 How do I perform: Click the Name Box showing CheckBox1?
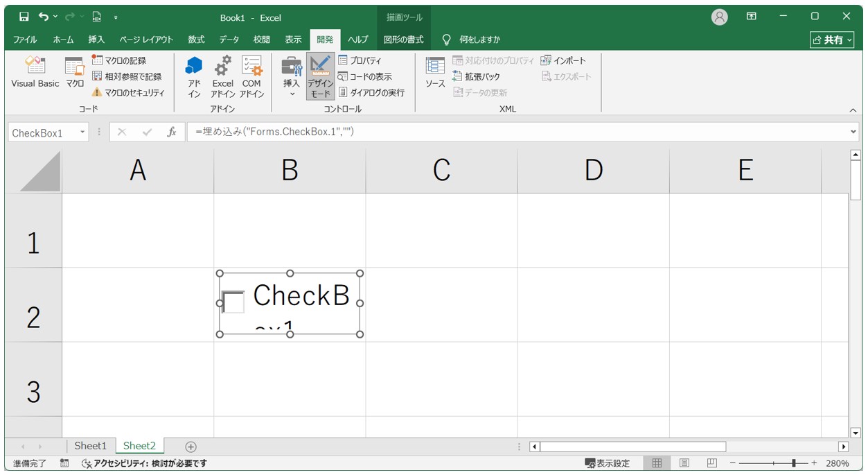click(43, 132)
